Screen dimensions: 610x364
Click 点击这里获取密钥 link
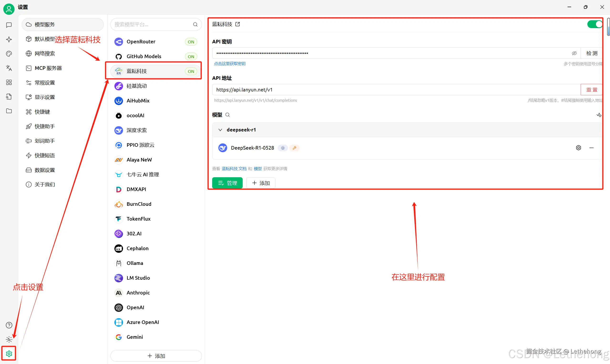(x=230, y=64)
